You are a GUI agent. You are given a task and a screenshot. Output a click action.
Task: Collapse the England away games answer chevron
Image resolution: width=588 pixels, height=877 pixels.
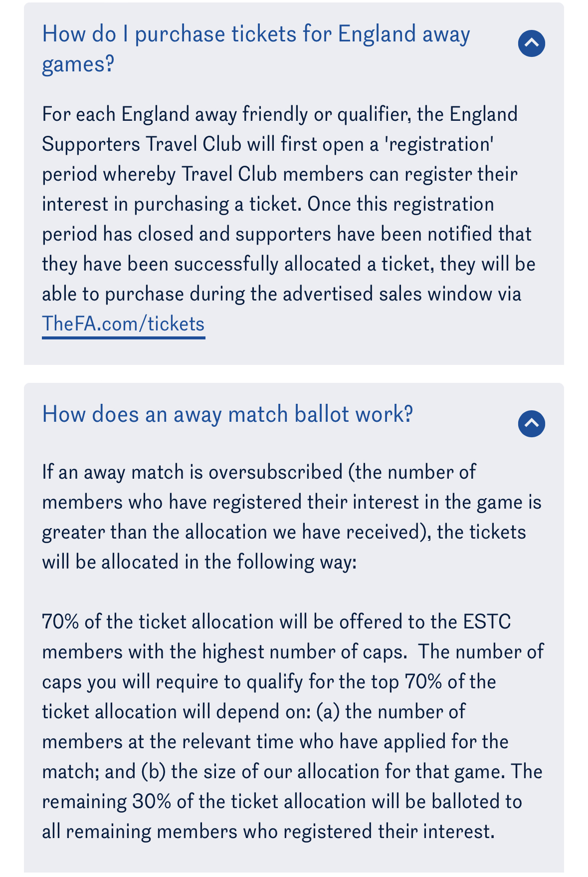[531, 43]
